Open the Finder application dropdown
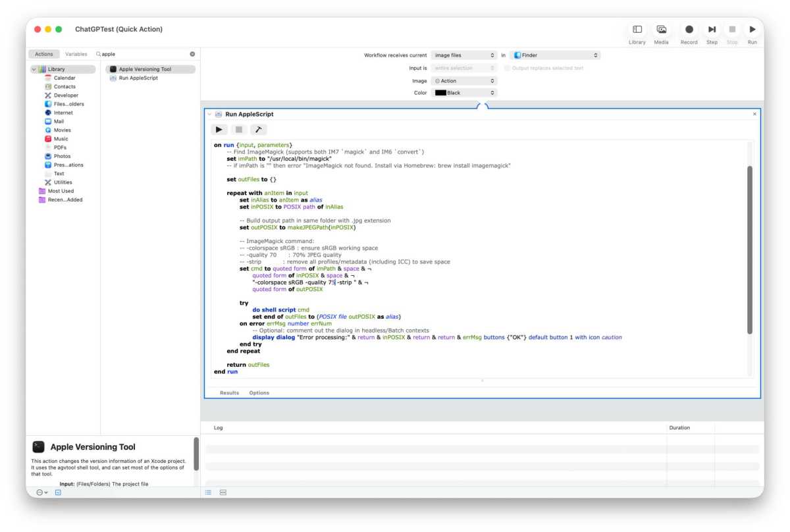The width and height of the screenshot is (790, 532). 554,55
